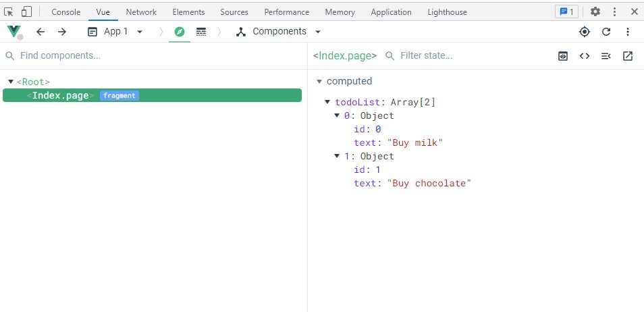
Task: Collapse the computed section
Action: coord(319,82)
